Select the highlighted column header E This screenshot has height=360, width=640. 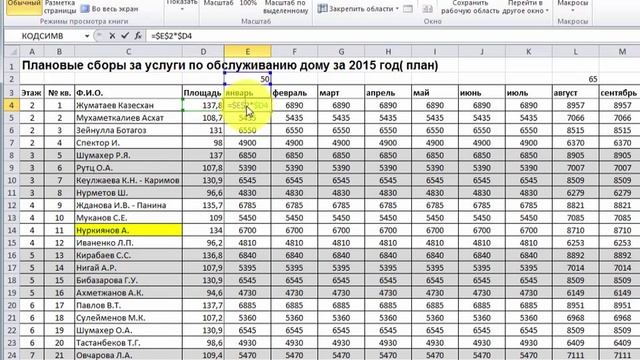click(247, 51)
